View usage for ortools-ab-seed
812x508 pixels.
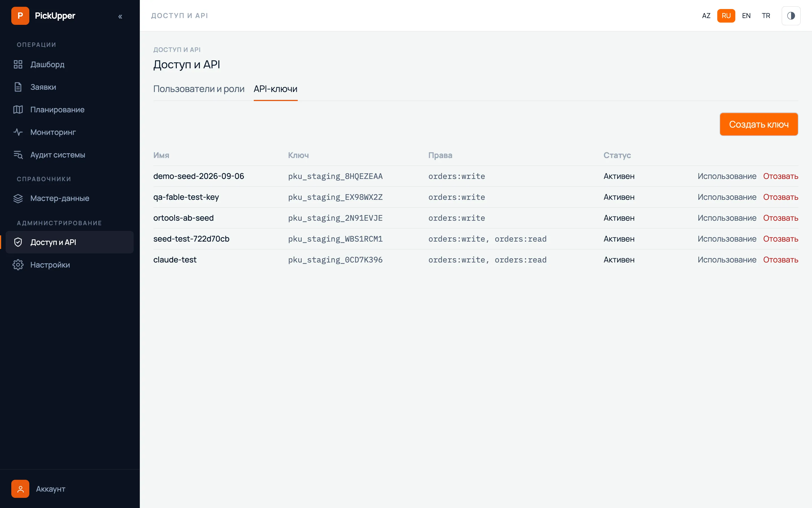[x=727, y=218]
